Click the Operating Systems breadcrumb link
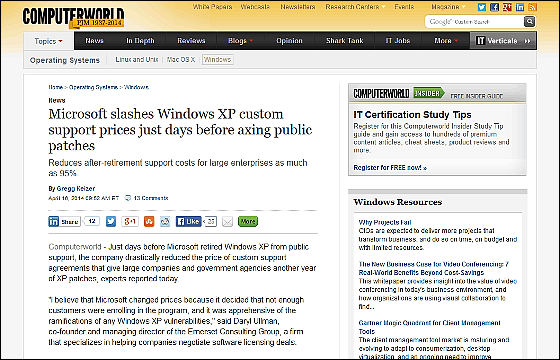 pos(93,87)
